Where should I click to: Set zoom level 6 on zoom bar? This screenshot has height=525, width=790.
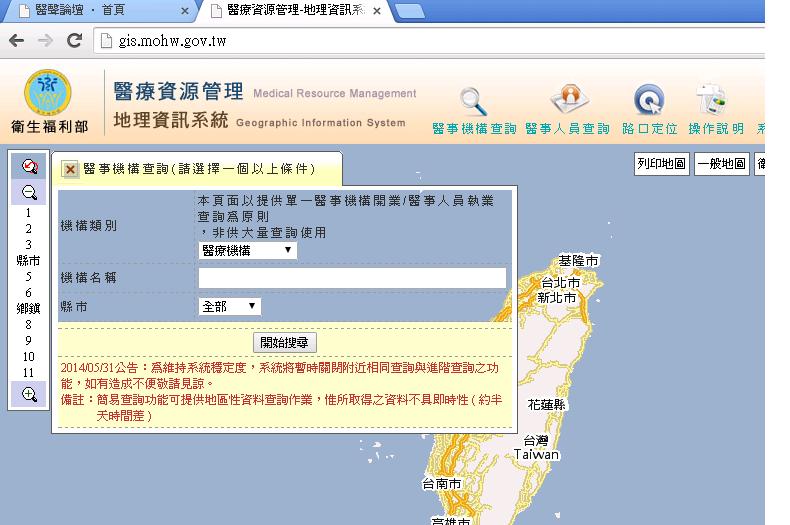(29, 293)
